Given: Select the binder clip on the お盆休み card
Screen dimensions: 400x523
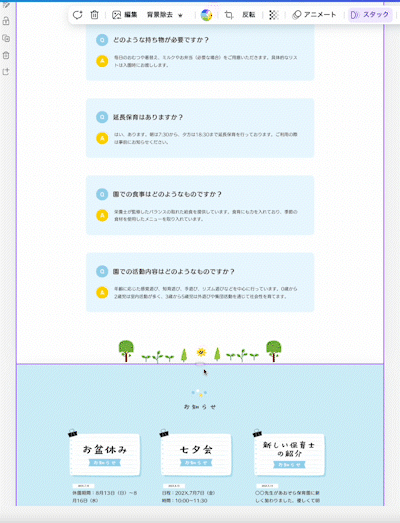Looking at the screenshot, I should coord(72,433).
